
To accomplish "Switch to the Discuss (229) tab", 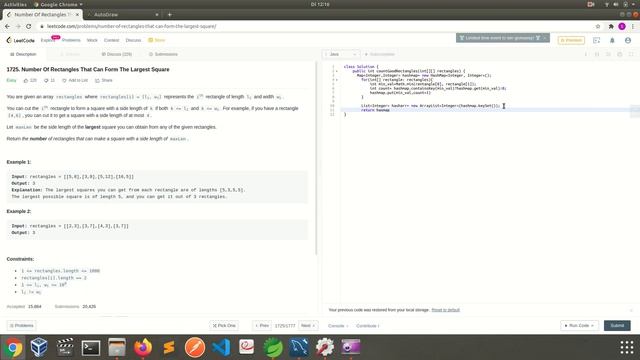I will click(116, 54).
